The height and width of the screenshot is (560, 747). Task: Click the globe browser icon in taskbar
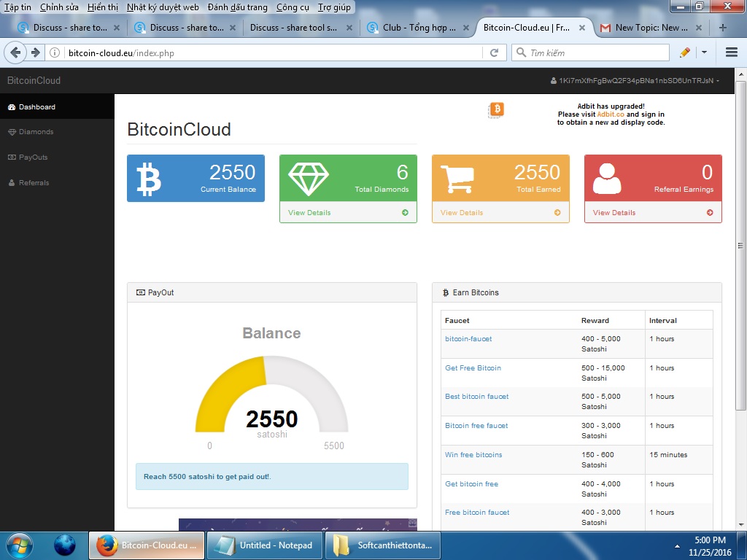[65, 545]
